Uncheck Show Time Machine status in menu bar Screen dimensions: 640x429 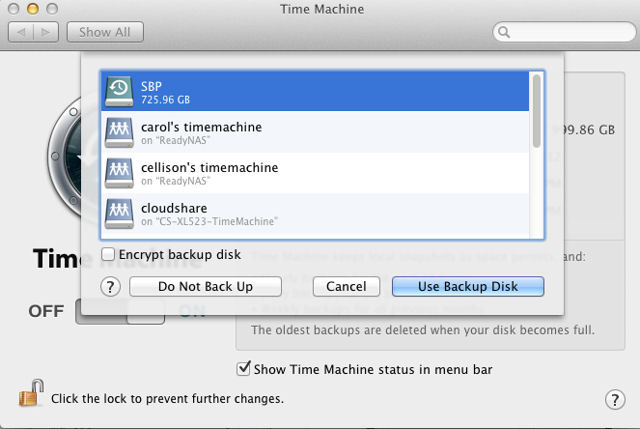point(243,369)
